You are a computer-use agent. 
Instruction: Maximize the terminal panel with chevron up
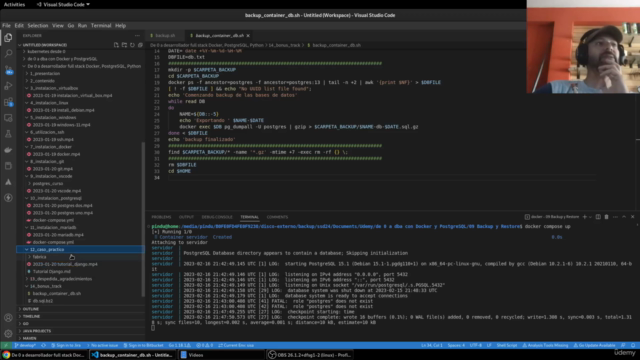[624, 217]
